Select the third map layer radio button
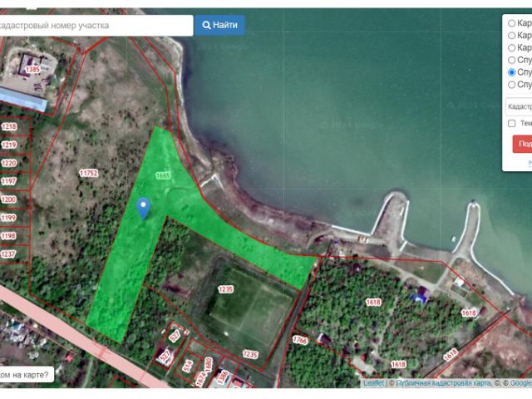Image resolution: width=532 pixels, height=399 pixels. point(511,48)
